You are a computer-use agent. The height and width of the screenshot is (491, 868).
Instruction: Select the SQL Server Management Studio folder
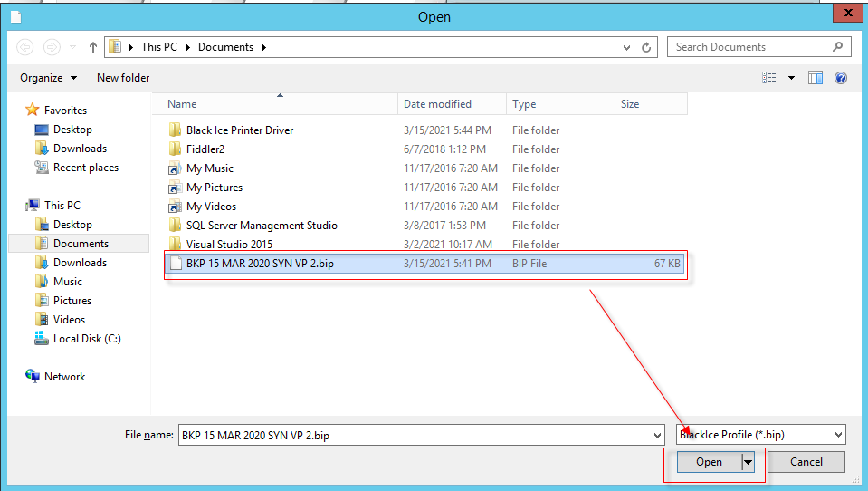pos(262,226)
